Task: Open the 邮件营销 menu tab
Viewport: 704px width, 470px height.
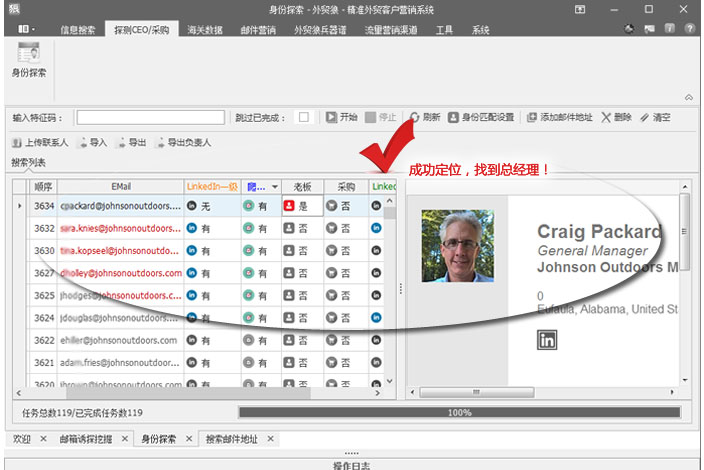Action: tap(257, 30)
